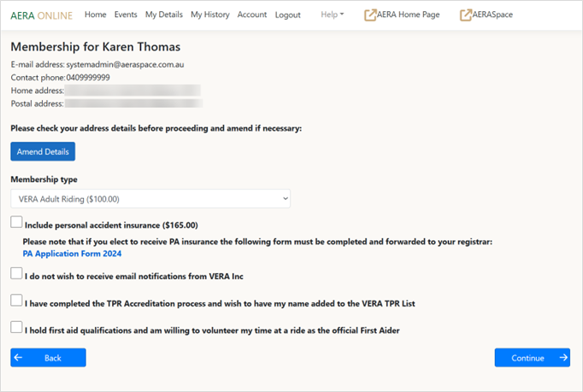Viewport: 583px width, 392px height.
Task: Click the external link icon beside AERA Home Page
Action: click(x=370, y=15)
